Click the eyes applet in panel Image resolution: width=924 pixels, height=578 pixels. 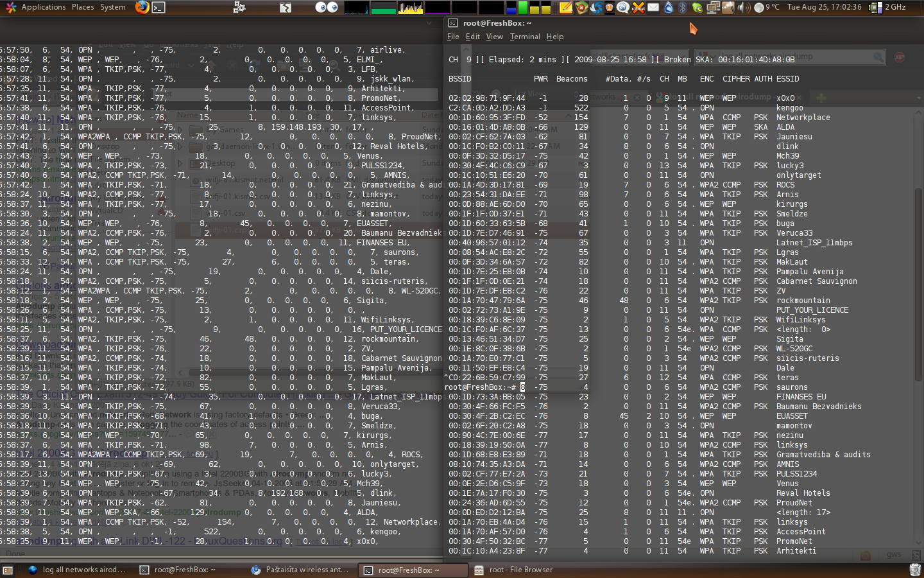pyautogui.click(x=327, y=7)
